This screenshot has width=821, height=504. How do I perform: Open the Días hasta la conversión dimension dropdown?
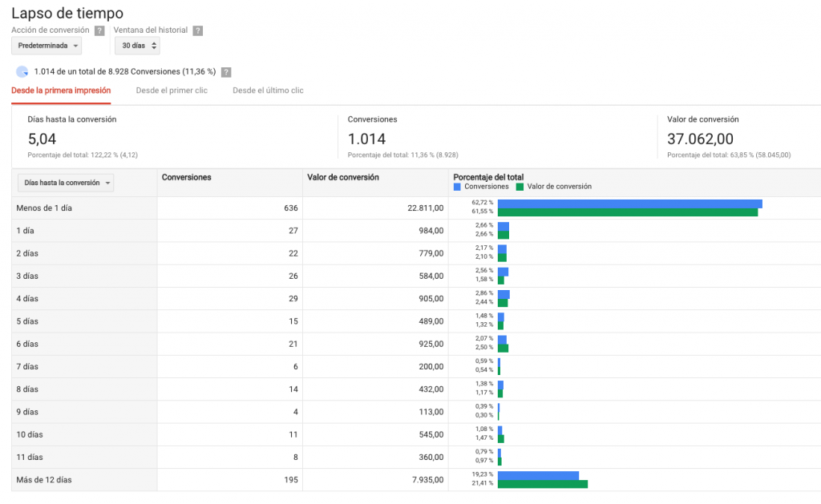pos(66,183)
